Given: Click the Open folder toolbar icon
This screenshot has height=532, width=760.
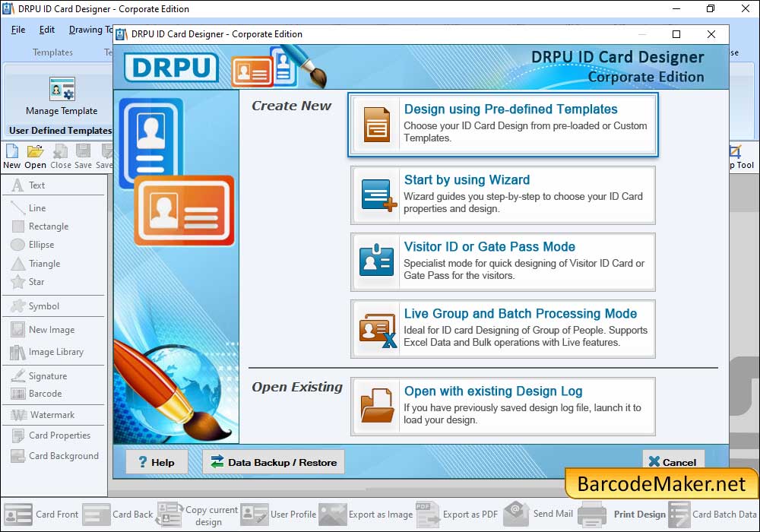Looking at the screenshot, I should point(35,157).
